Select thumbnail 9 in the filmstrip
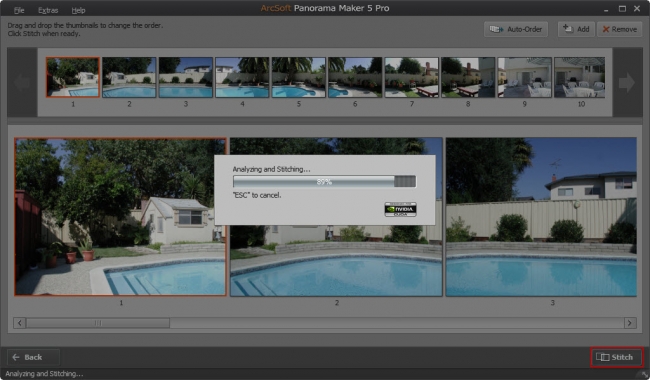Viewport: 650px width, 380px height. (524, 77)
